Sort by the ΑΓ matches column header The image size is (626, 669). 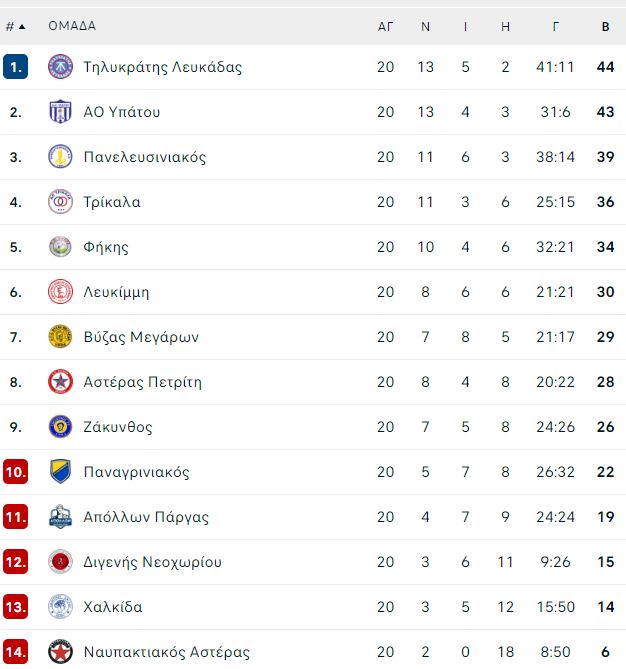[x=385, y=27]
